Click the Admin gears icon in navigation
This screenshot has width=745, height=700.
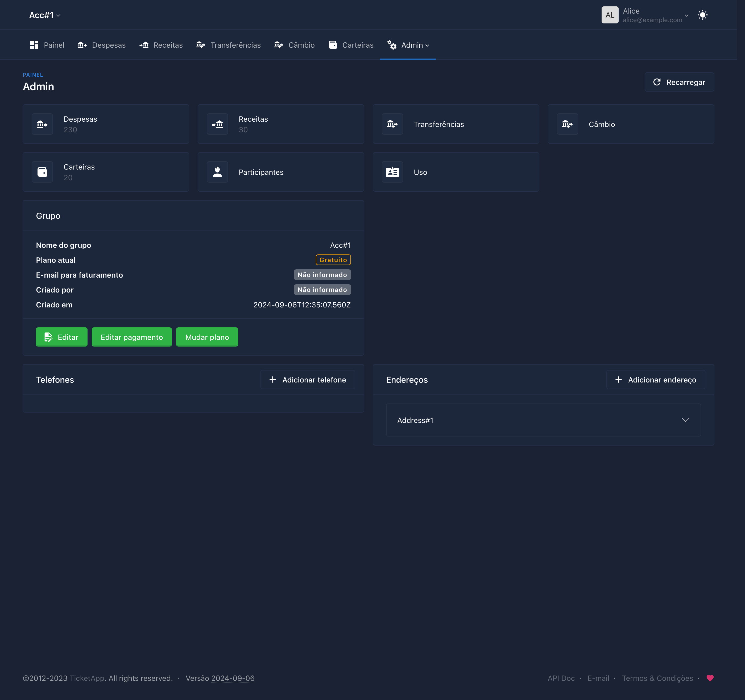click(392, 45)
